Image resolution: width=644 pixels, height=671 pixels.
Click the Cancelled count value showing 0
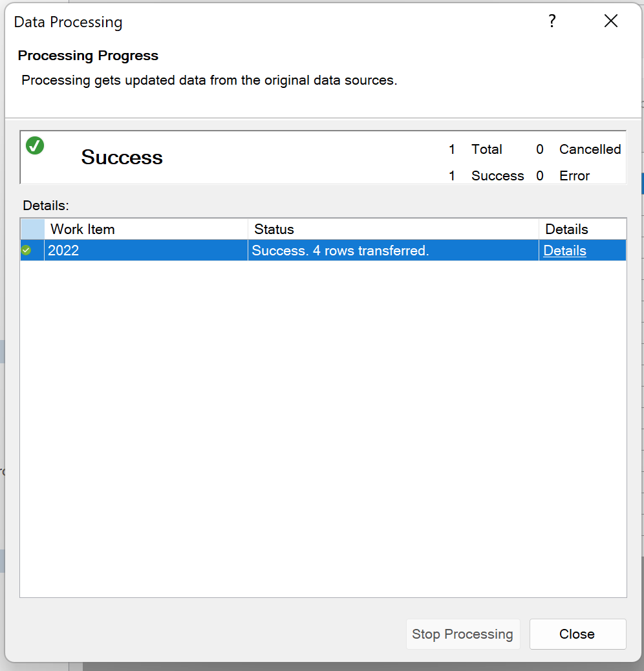coord(540,149)
